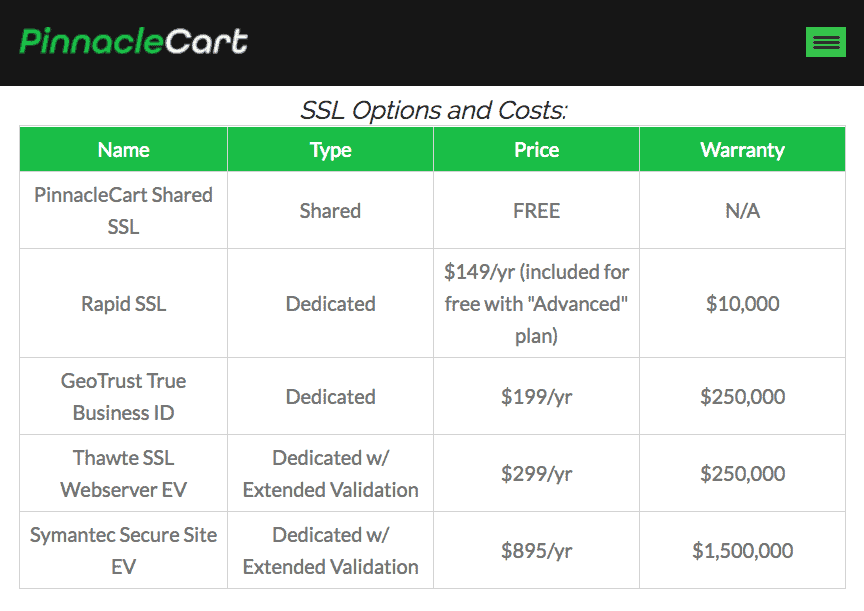The height and width of the screenshot is (611, 864).
Task: Select the Rapid SSL name cell
Action: (x=123, y=304)
